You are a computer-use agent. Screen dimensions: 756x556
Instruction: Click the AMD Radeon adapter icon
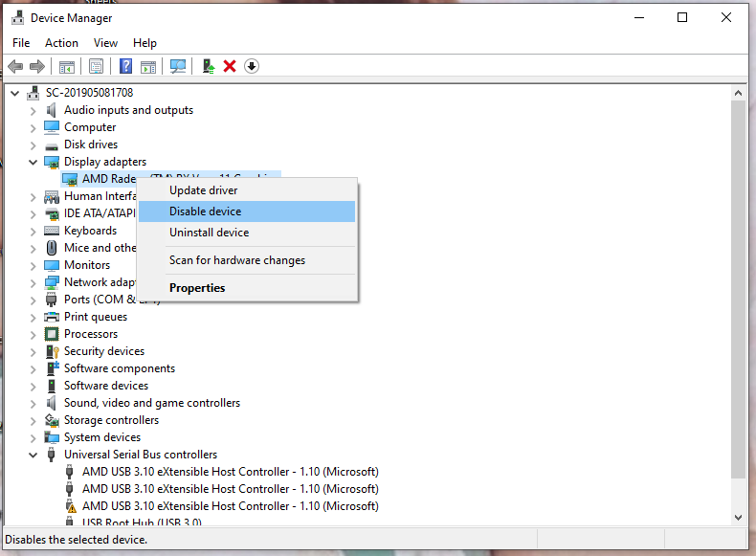[x=70, y=179]
